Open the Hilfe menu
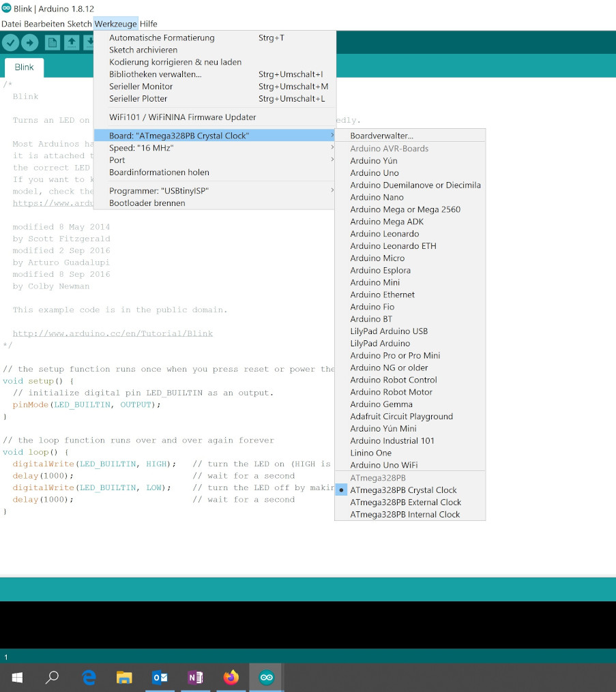This screenshot has height=692, width=616. [147, 23]
